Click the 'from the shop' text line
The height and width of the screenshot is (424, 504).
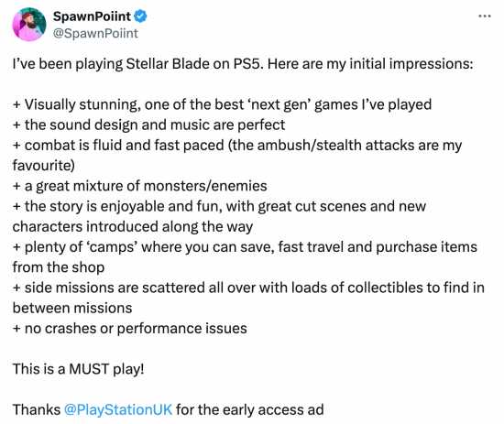59,267
